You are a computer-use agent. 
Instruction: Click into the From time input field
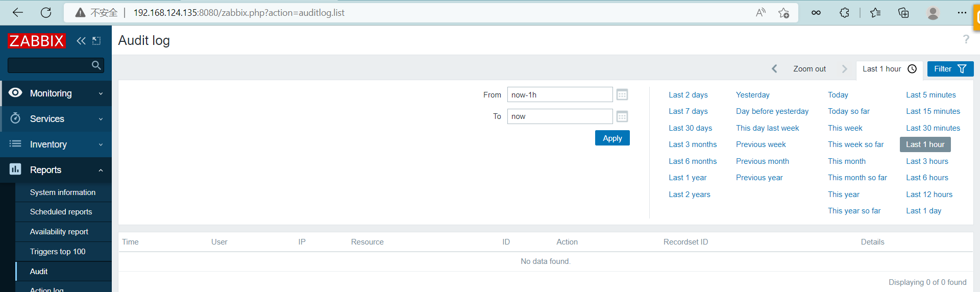[x=559, y=95]
